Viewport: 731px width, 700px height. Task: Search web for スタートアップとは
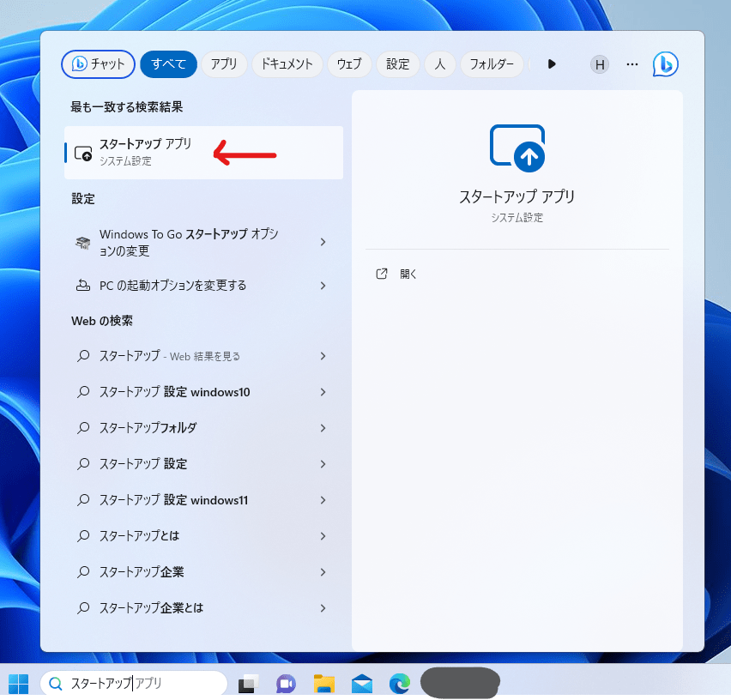point(203,536)
